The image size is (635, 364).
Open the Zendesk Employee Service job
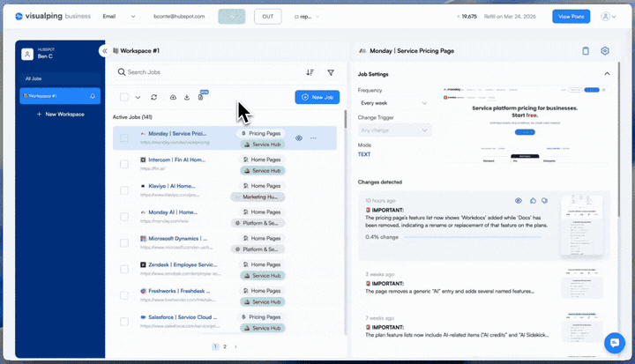click(183, 264)
